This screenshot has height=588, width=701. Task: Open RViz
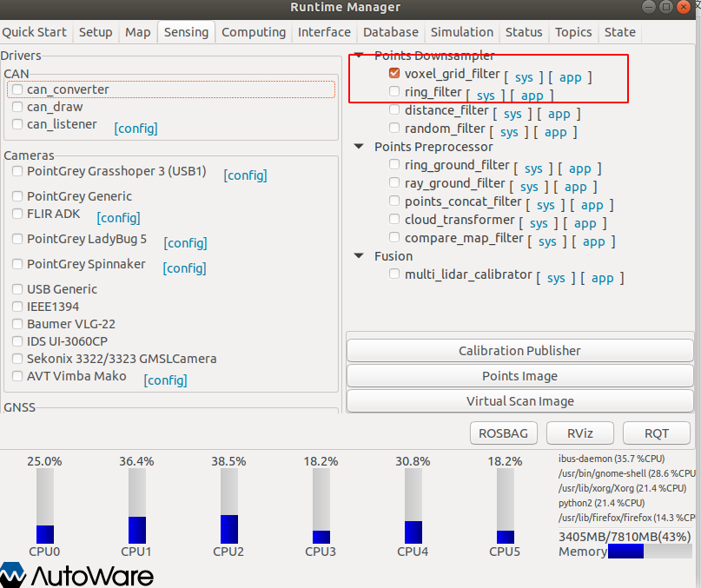[579, 433]
